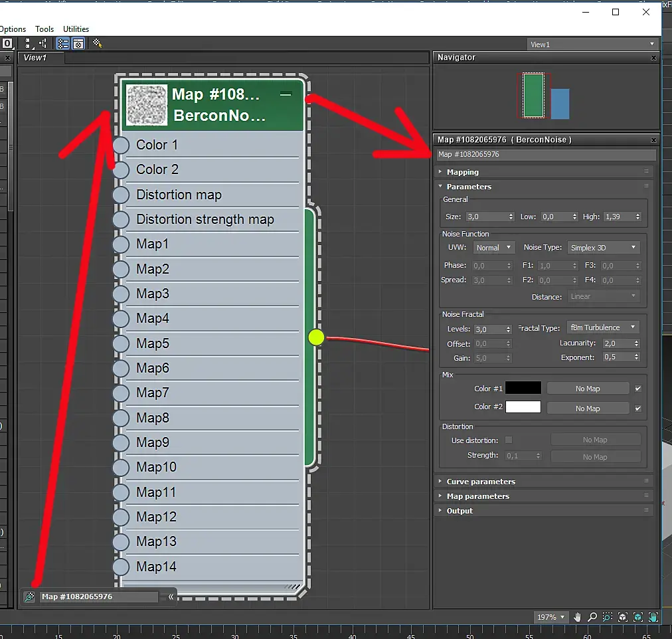Click the Exponent spinner arrows
This screenshot has width=672, height=639.
coord(636,357)
